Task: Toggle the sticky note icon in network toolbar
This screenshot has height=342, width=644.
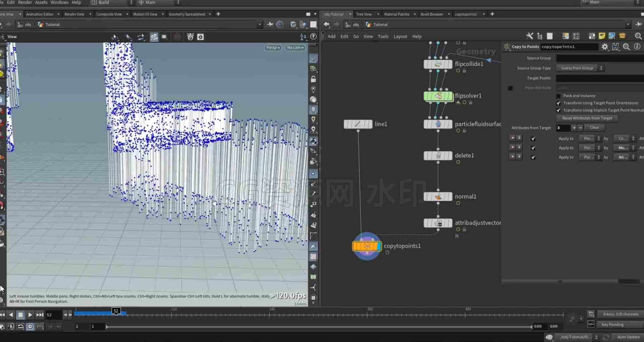Action: point(602,36)
